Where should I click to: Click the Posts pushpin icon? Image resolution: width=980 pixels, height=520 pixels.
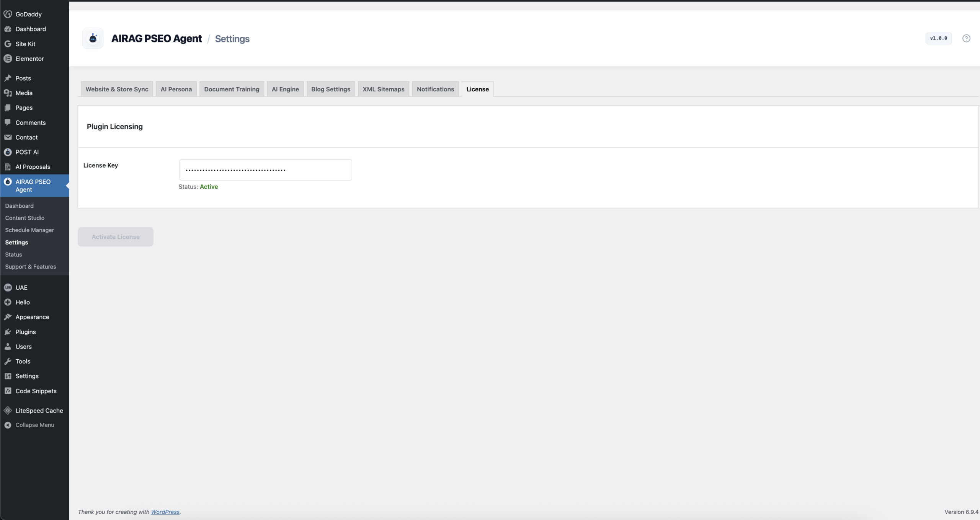[8, 78]
